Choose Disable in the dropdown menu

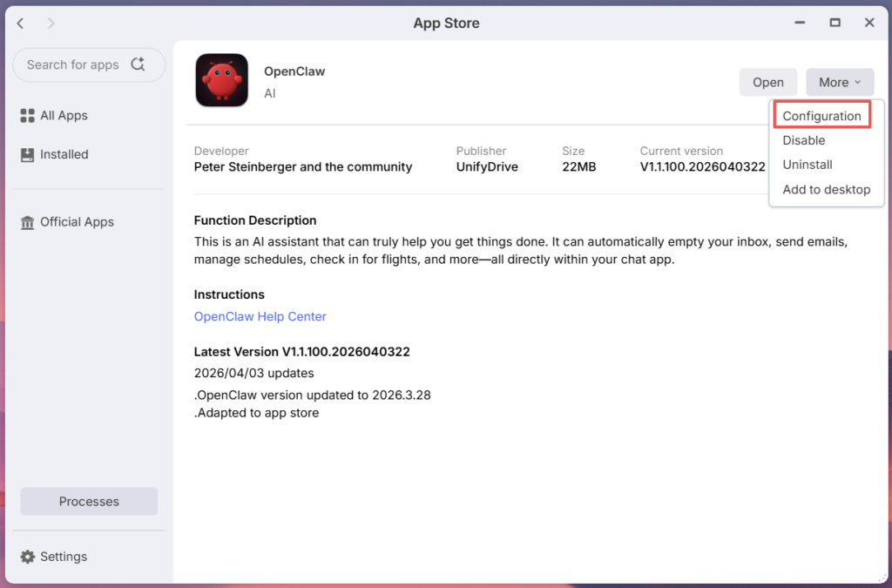click(x=803, y=140)
